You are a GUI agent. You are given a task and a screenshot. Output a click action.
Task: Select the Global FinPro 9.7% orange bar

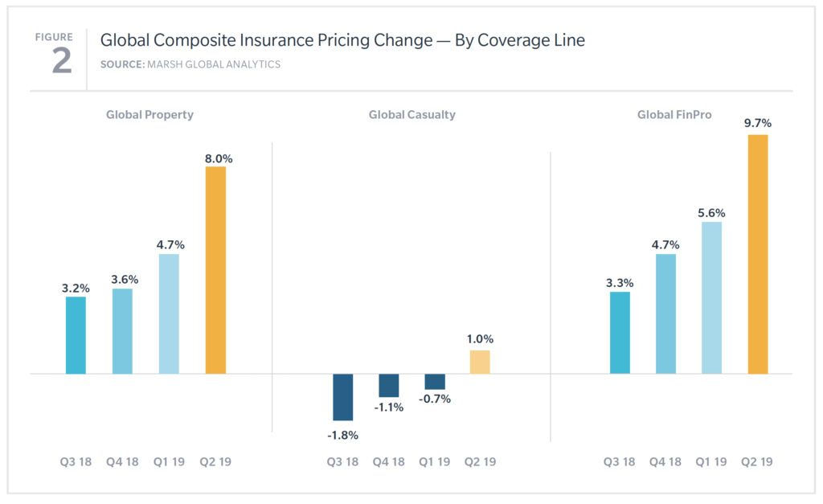pos(758,254)
